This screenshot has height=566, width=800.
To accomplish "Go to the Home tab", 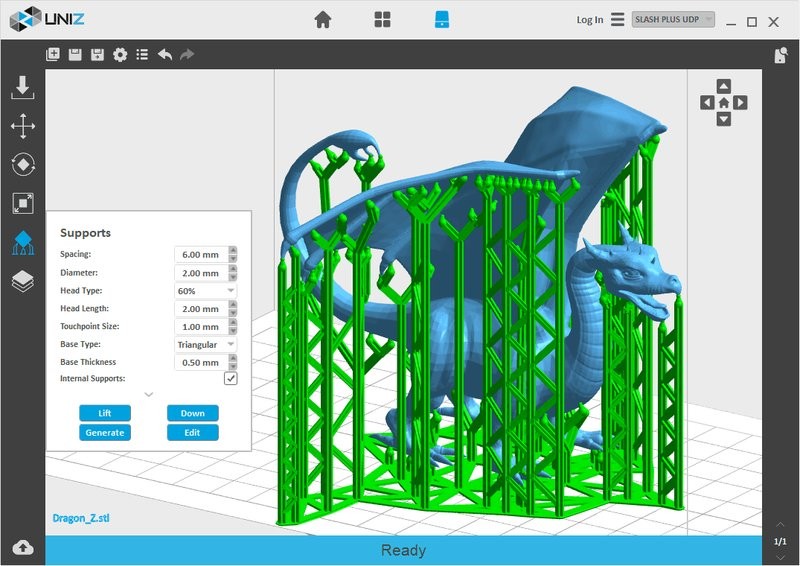I will click(x=322, y=19).
